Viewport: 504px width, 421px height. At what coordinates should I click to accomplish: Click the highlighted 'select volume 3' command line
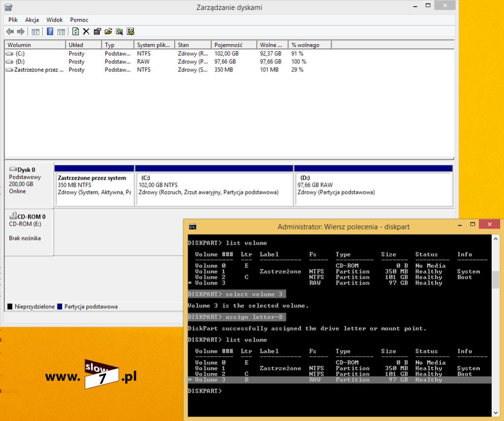pyautogui.click(x=236, y=294)
